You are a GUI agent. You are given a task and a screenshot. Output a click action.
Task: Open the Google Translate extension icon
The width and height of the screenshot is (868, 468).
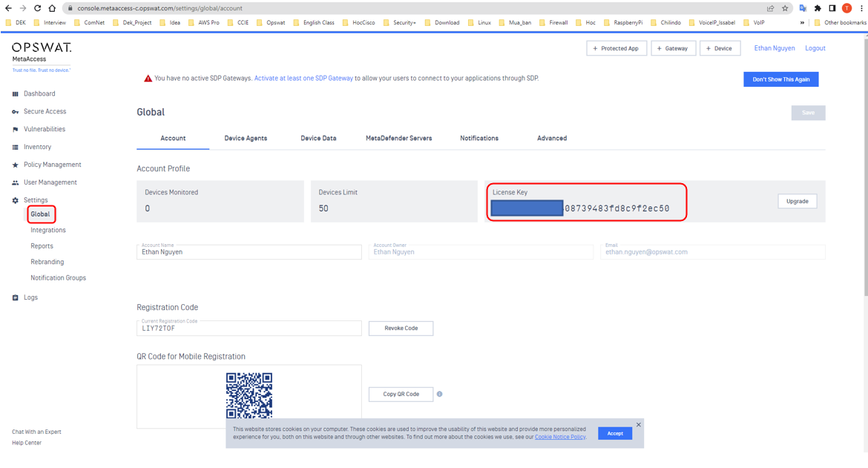803,8
